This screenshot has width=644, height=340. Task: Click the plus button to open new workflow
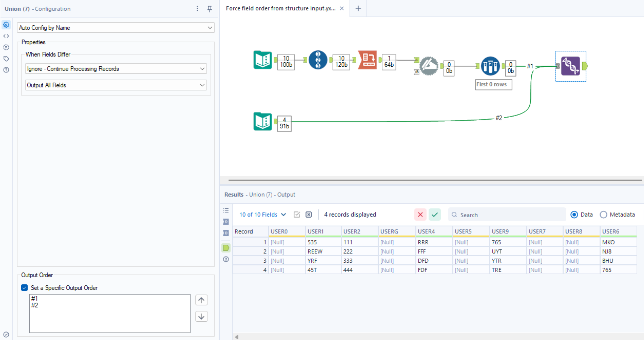(x=358, y=8)
